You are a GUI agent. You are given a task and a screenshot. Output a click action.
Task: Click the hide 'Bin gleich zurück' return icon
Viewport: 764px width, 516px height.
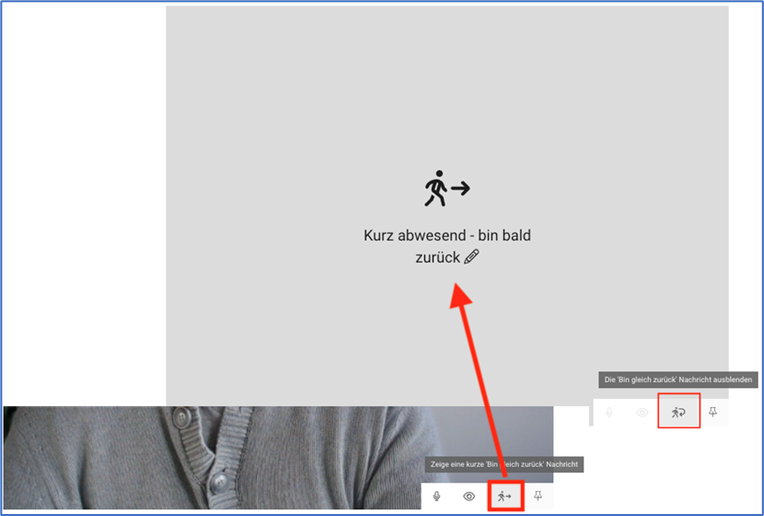point(678,412)
